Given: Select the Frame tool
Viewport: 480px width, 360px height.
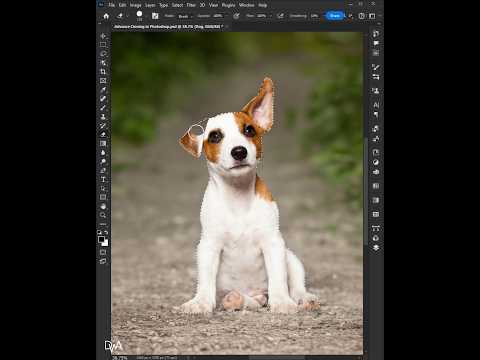Looking at the screenshot, I should [103, 81].
